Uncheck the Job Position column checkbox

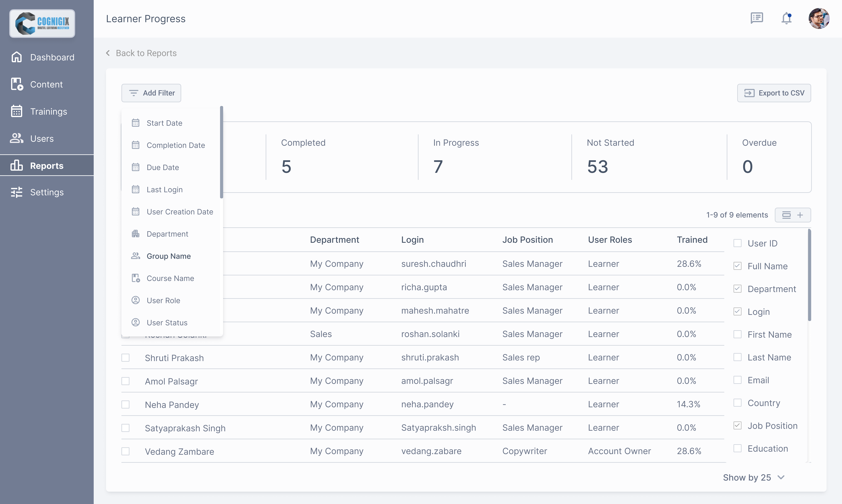tap(737, 426)
